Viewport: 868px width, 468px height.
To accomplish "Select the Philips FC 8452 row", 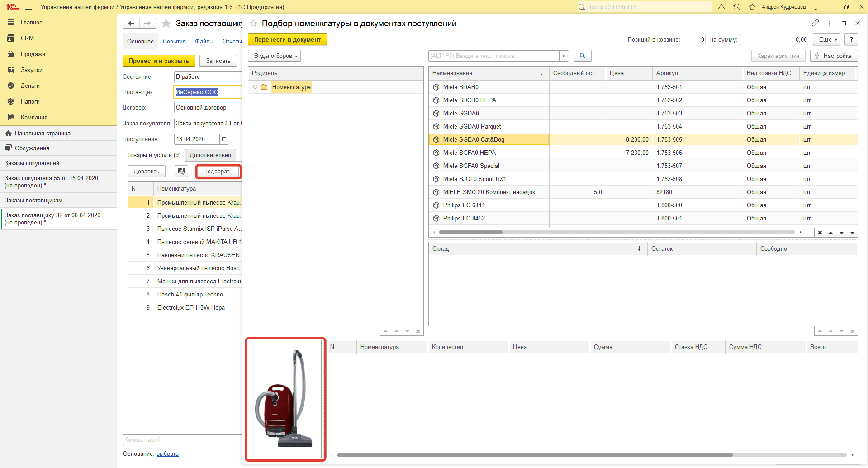I will tap(643, 218).
